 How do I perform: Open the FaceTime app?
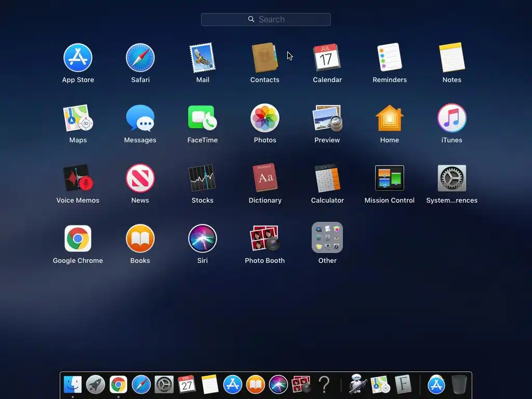tap(203, 118)
